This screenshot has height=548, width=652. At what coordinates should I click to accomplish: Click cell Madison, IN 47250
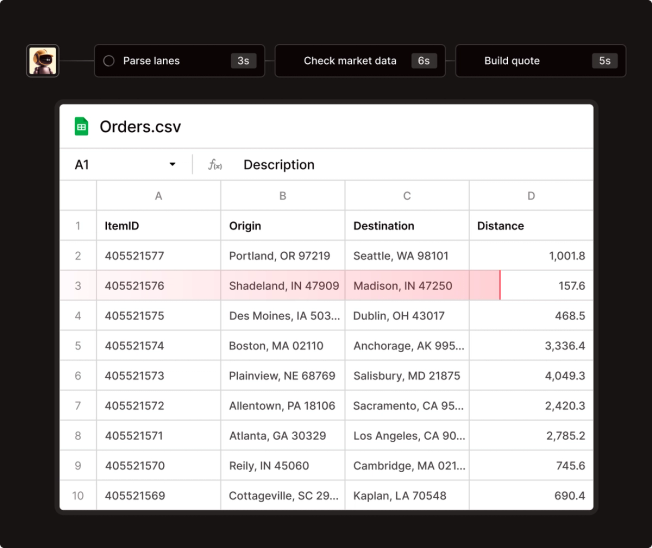point(407,286)
